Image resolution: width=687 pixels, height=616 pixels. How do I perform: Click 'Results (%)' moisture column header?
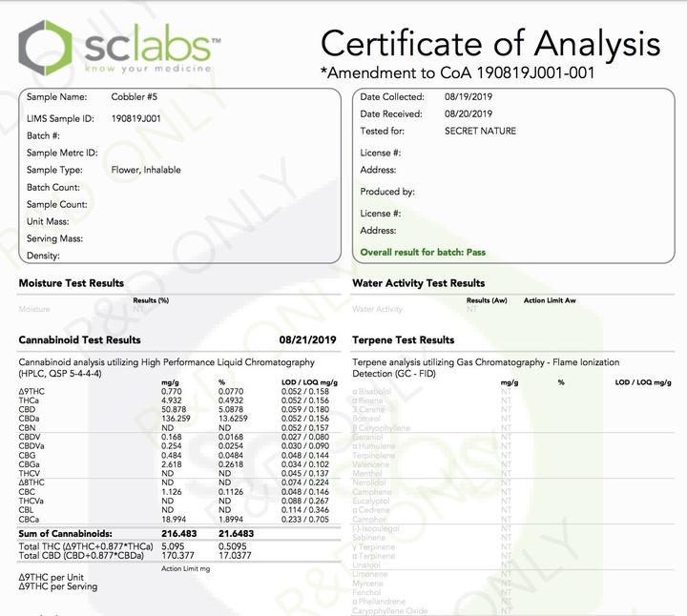[151, 300]
